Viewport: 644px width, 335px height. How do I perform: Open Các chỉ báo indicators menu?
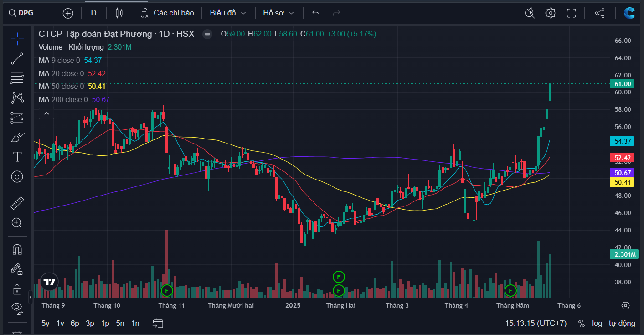click(167, 13)
